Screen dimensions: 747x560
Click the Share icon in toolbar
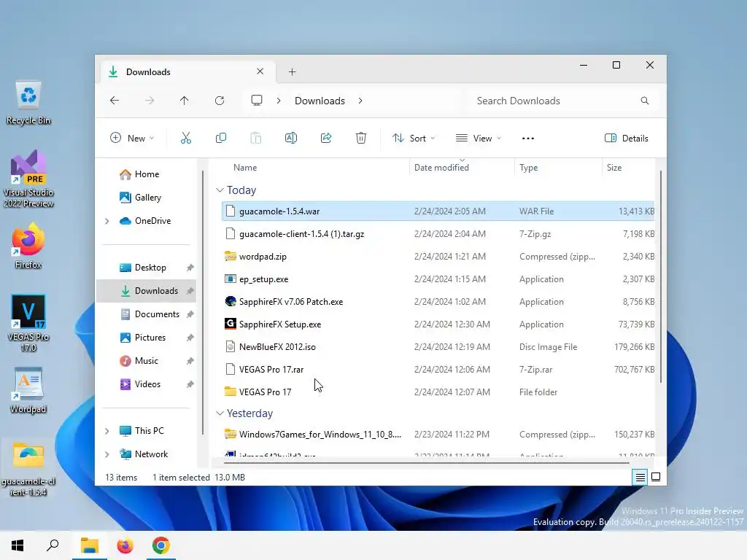[x=326, y=138]
